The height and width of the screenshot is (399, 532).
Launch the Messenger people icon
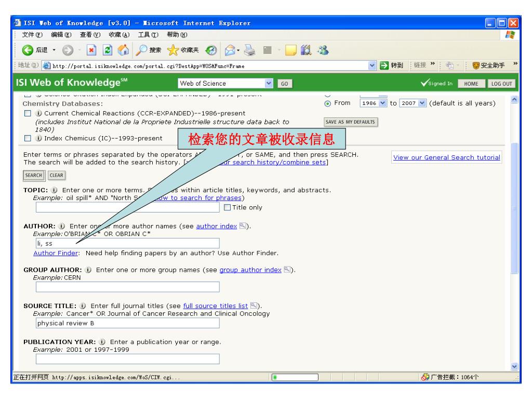coord(323,50)
